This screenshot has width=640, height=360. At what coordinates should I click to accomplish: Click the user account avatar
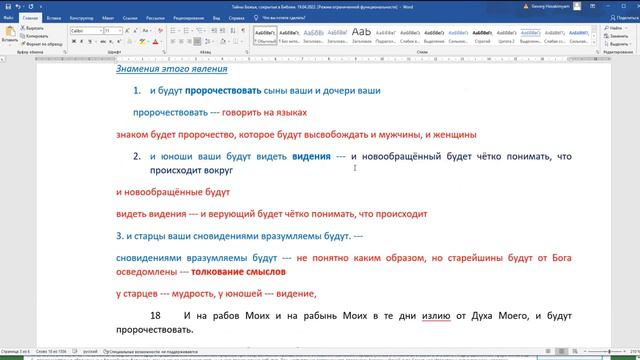(x=577, y=6)
